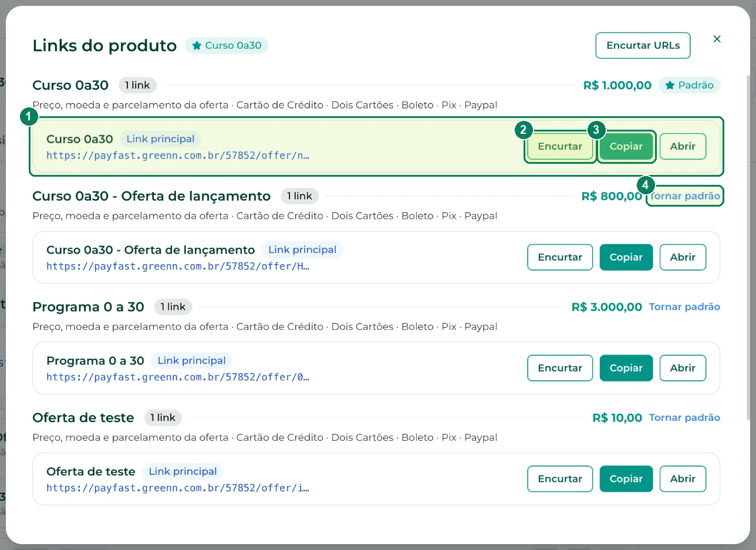This screenshot has height=550, width=756.
Task: Click the Curso 0a30 product tag in header
Action: tap(227, 45)
